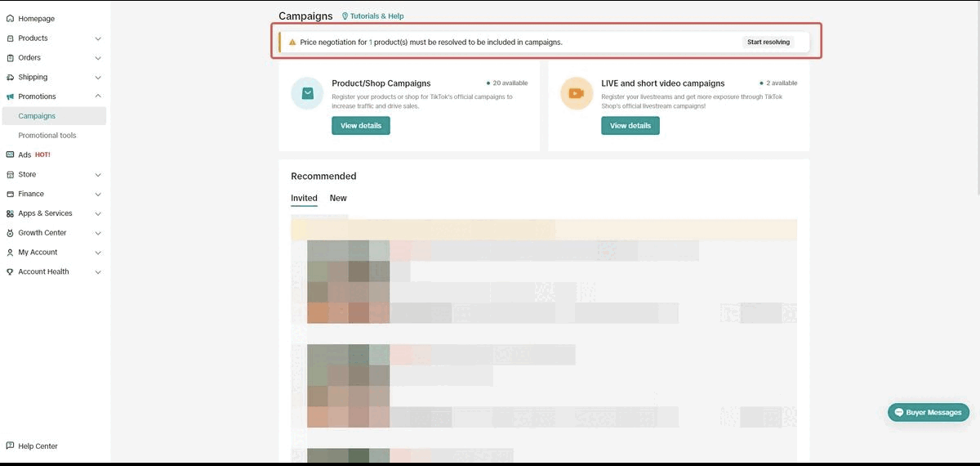The image size is (980, 466).
Task: Expand the Orders menu chevron
Action: pyautogui.click(x=98, y=58)
